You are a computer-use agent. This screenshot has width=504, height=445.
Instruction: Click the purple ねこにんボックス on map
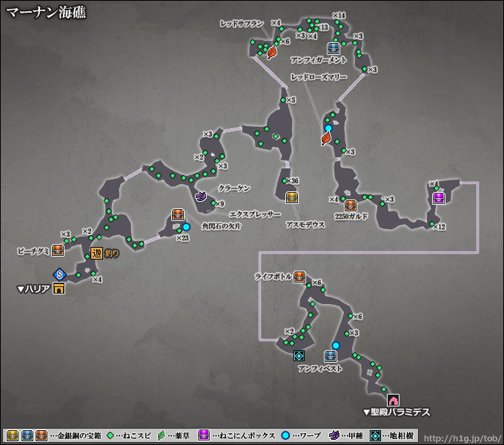pos(439,198)
